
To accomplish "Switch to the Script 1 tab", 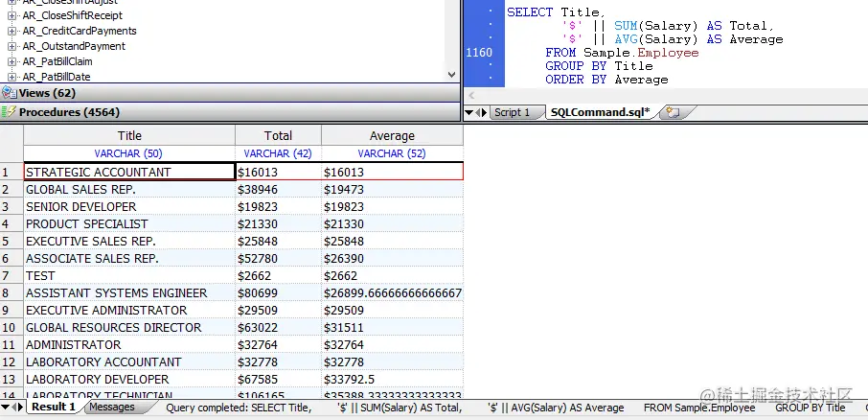I will [512, 112].
